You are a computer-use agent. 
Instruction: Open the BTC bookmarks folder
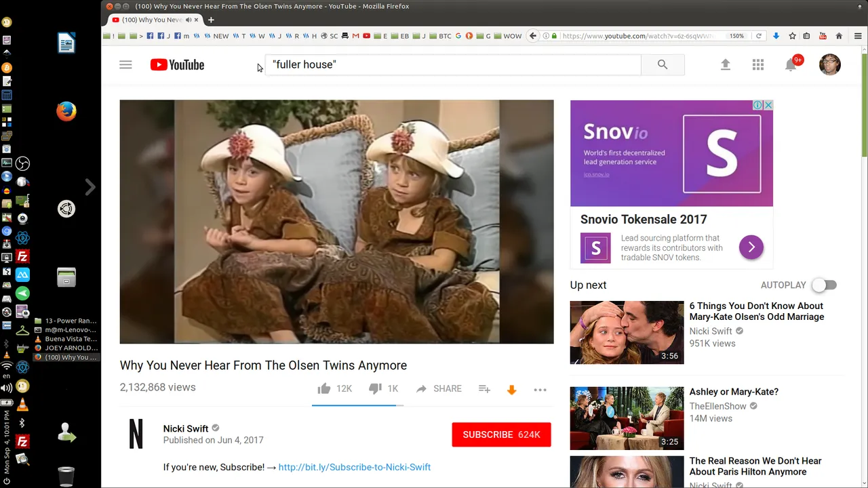pos(439,36)
